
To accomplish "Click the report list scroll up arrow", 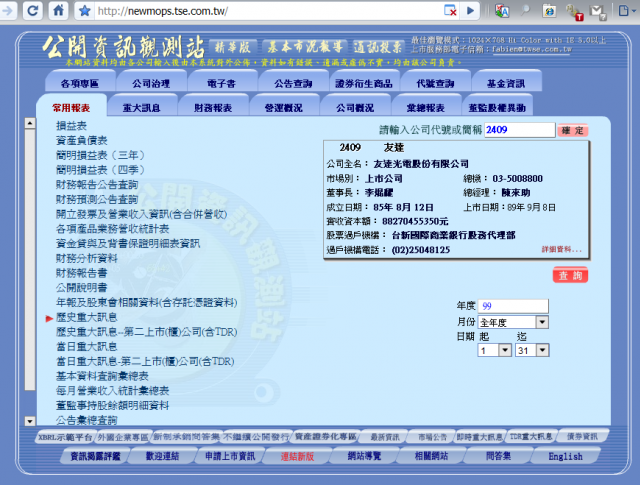I will [30, 123].
